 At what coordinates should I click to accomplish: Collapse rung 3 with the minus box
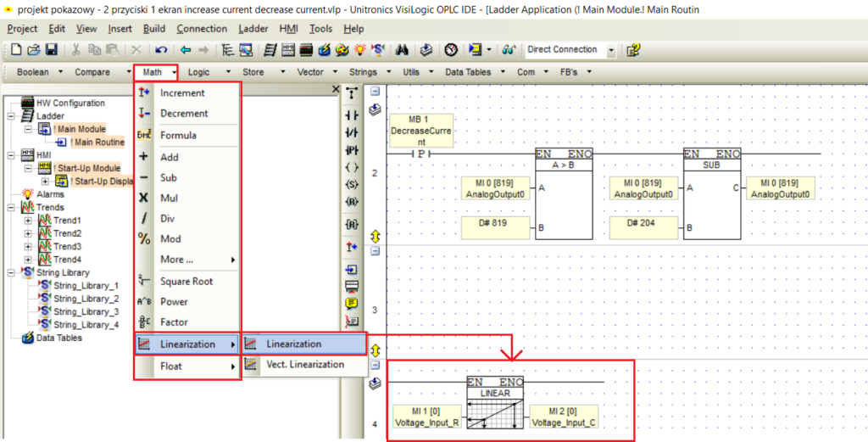376,251
